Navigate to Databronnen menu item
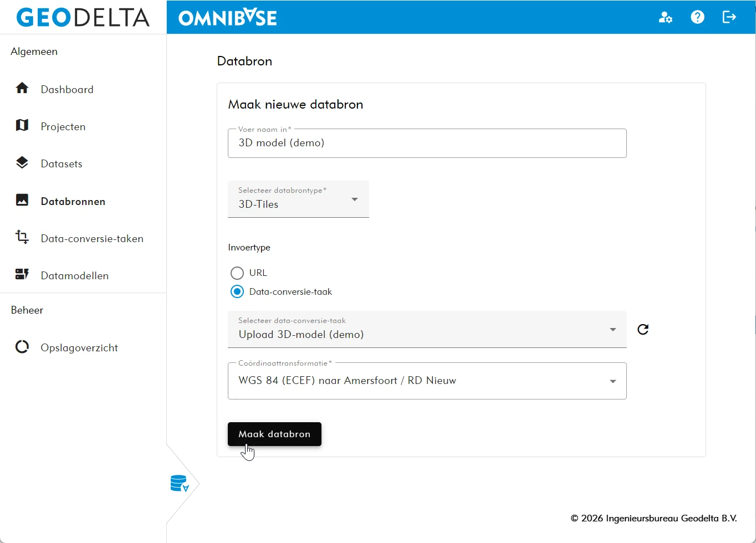This screenshot has height=543, width=756. click(x=73, y=202)
